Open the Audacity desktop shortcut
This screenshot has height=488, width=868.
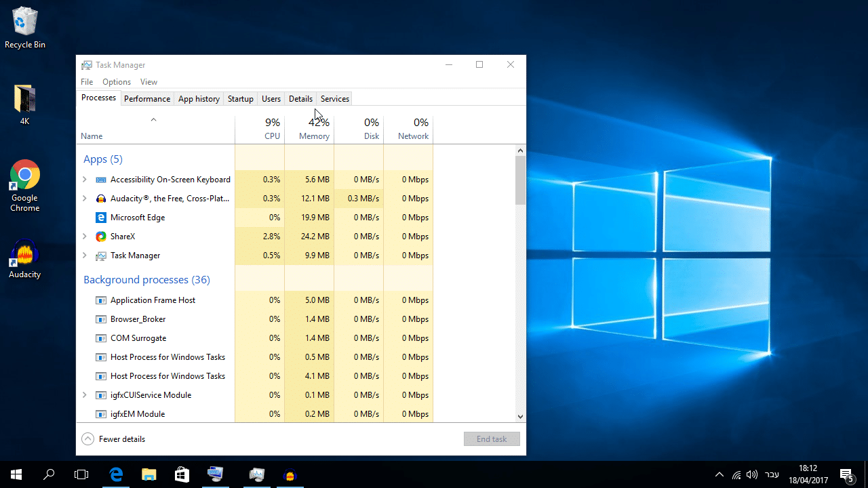click(25, 259)
